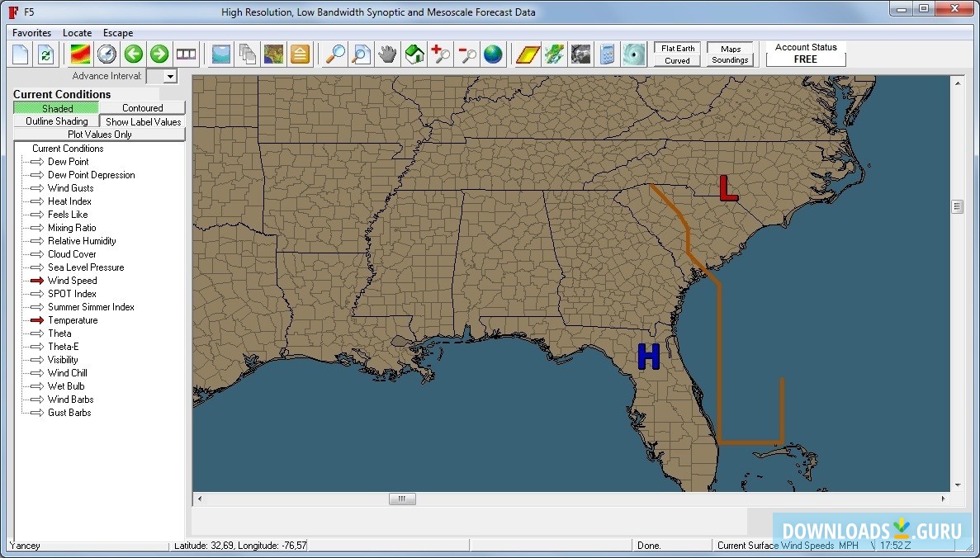This screenshot has width=980, height=558.
Task: Open the hurricane satellite icon
Action: click(x=634, y=54)
